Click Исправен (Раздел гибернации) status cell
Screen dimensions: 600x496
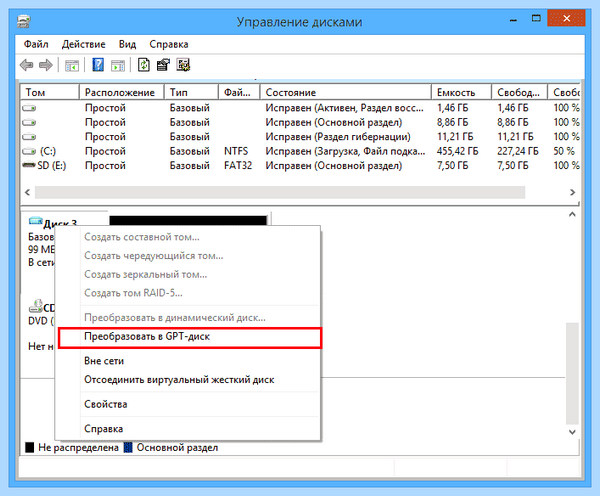coord(338,137)
